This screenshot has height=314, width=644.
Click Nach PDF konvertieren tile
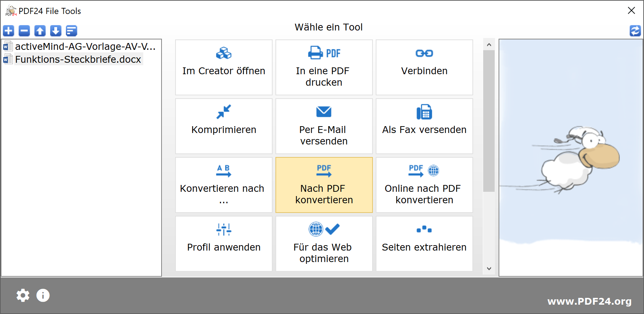point(324,185)
